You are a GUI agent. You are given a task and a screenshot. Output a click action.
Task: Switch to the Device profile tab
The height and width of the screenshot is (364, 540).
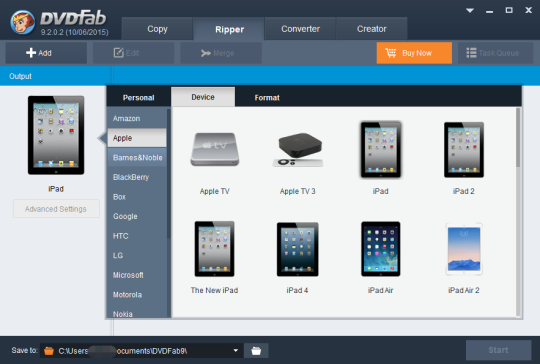click(x=203, y=97)
